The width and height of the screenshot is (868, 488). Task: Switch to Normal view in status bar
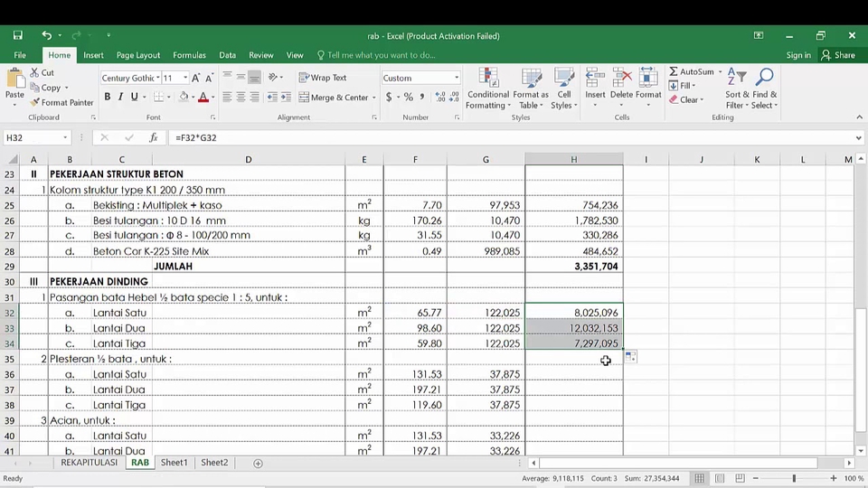700,478
